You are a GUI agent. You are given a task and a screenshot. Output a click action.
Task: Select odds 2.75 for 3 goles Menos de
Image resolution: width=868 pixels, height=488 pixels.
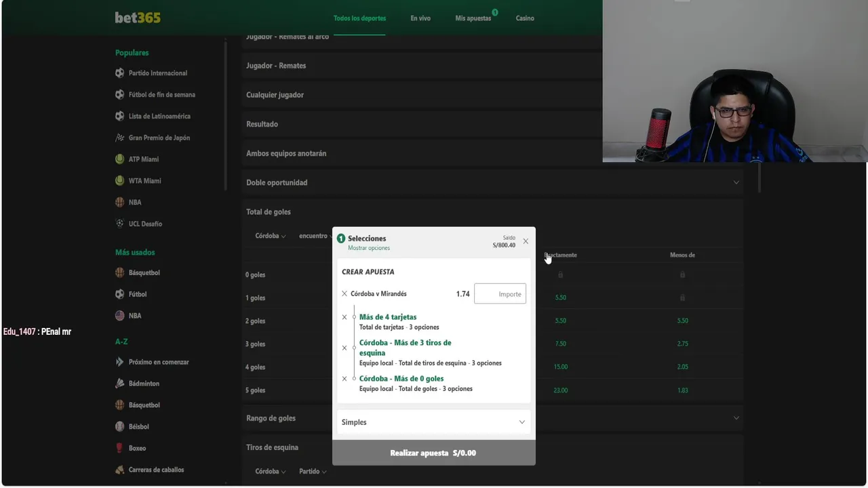point(682,344)
